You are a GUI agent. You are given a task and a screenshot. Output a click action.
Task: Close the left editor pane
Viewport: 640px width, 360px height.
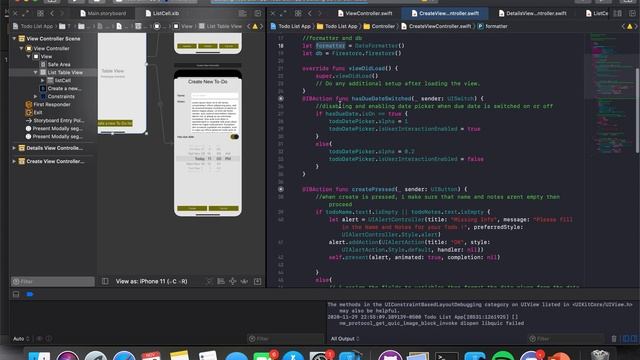[x=15, y=13]
